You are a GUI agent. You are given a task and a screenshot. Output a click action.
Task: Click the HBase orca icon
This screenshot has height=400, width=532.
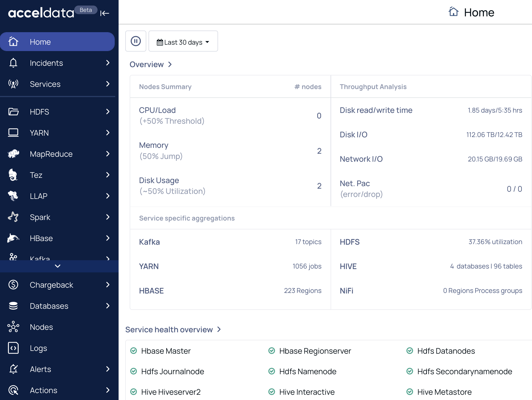(x=13, y=238)
